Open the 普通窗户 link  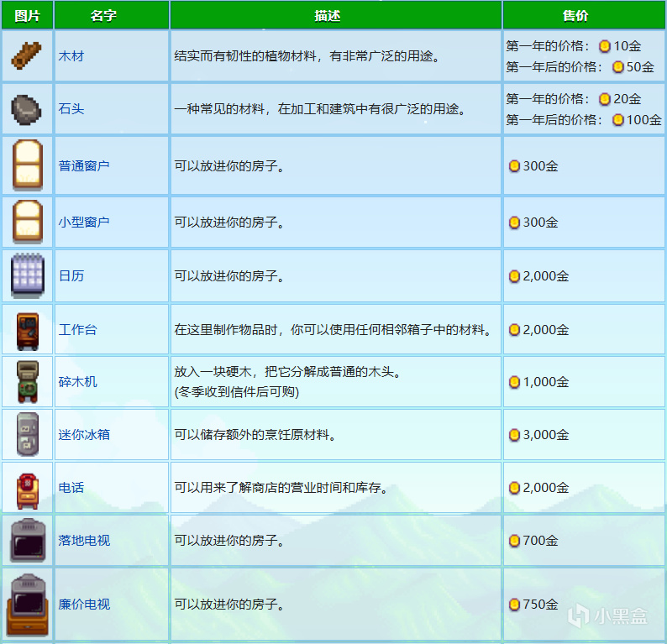(x=84, y=165)
